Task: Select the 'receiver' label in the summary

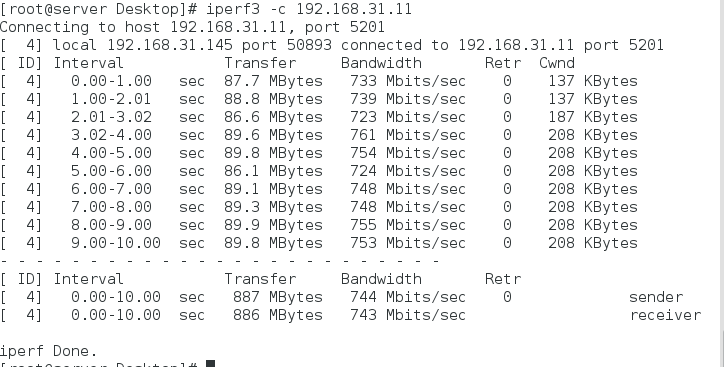Action: (665, 315)
